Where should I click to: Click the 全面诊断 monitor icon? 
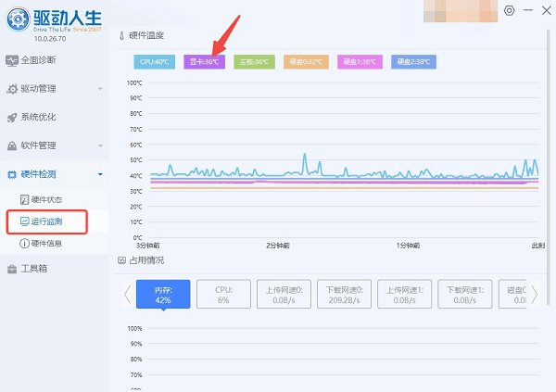pyautogui.click(x=12, y=60)
